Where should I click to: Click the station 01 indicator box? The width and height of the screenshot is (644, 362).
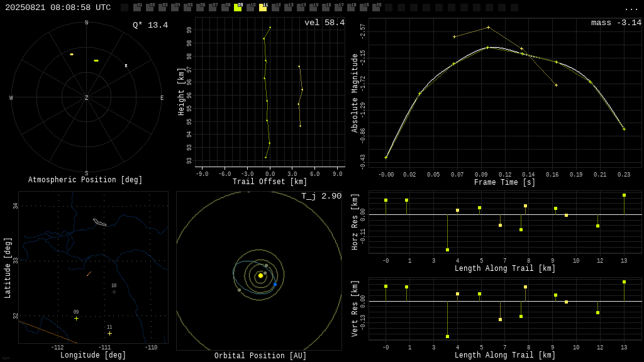point(138,8)
